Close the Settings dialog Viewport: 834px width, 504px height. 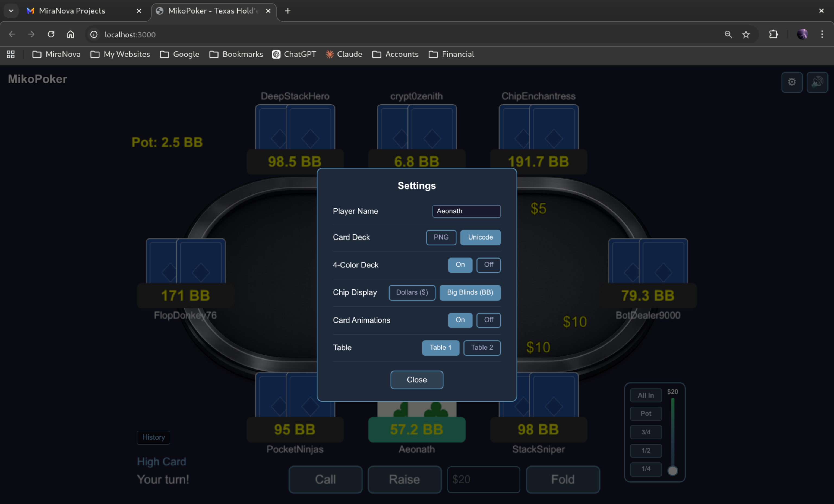(416, 379)
